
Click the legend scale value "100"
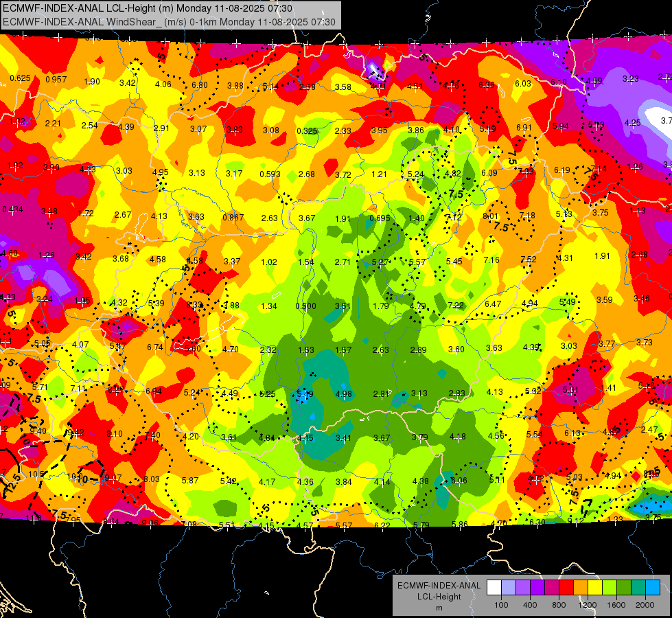(x=501, y=605)
